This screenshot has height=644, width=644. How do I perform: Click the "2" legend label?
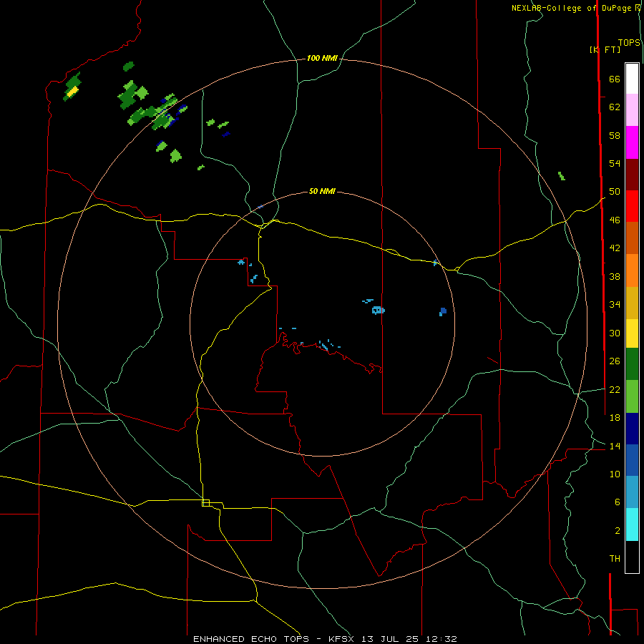click(618, 531)
